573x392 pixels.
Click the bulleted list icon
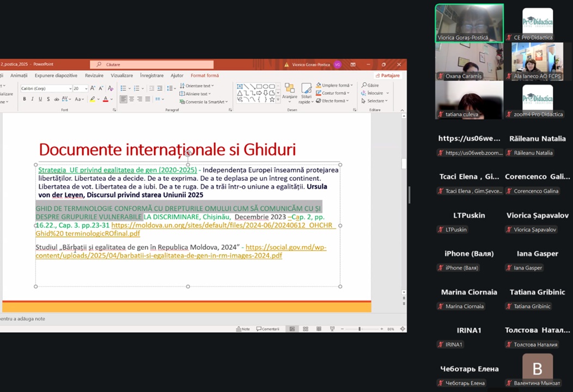coord(123,88)
